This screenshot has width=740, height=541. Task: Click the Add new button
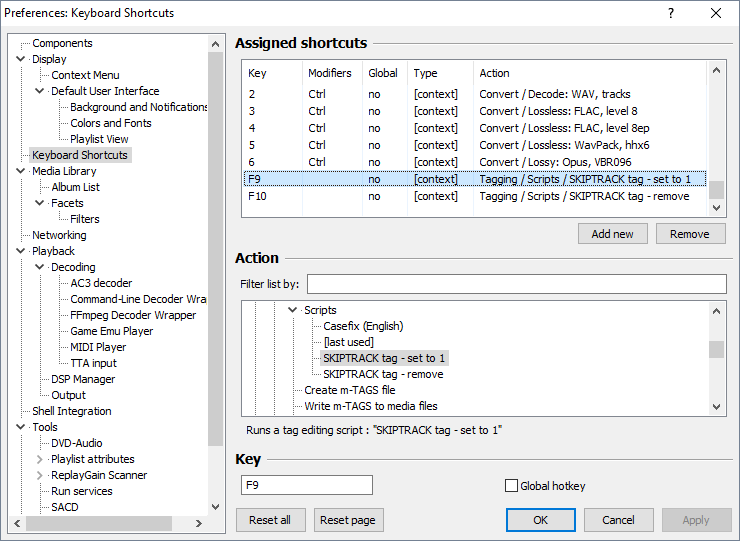coord(612,233)
